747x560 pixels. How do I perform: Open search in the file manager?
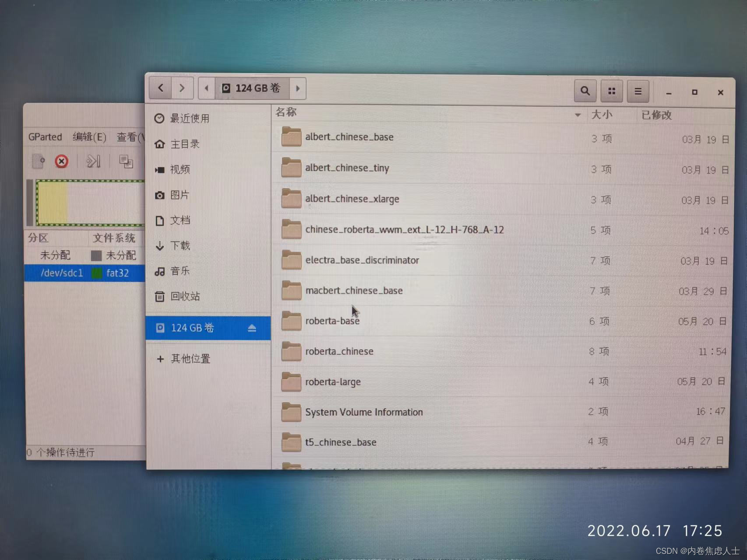585,91
